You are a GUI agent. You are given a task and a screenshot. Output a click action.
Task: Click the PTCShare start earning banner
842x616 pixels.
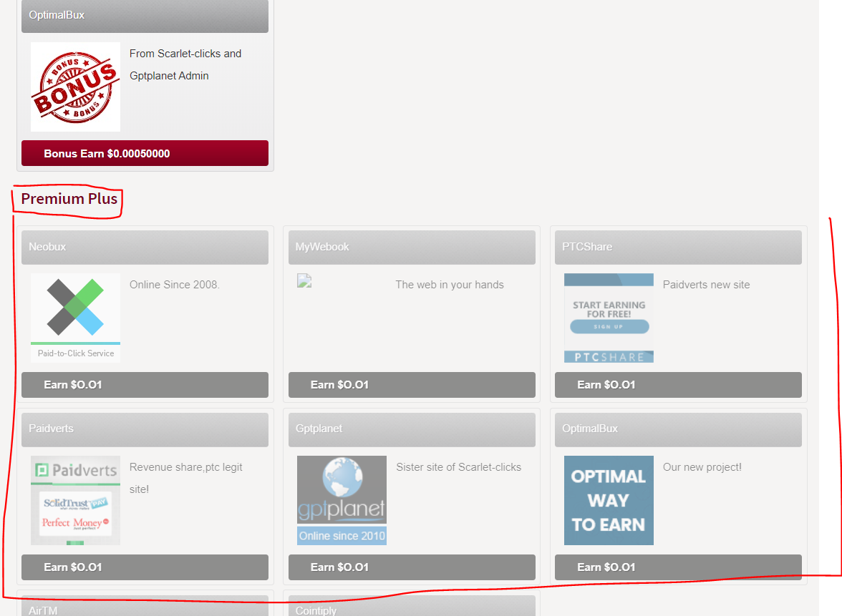(x=609, y=318)
